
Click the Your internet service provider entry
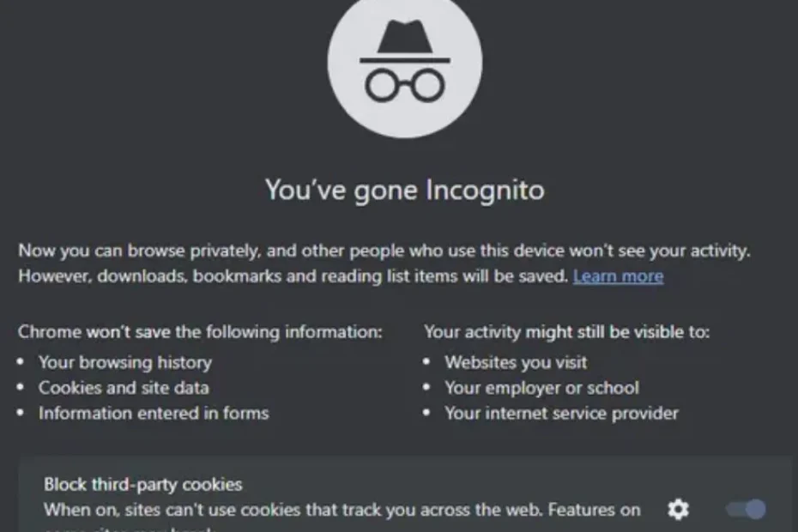coord(561,413)
